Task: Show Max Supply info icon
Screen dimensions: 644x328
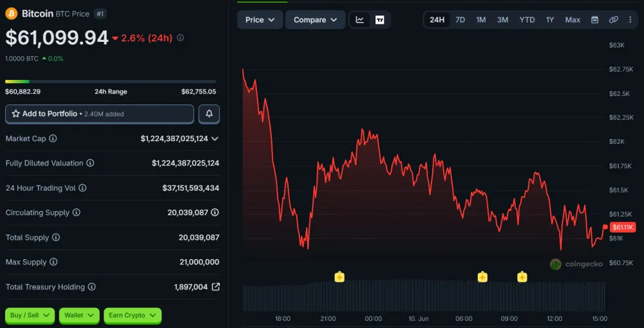Action: (53, 262)
